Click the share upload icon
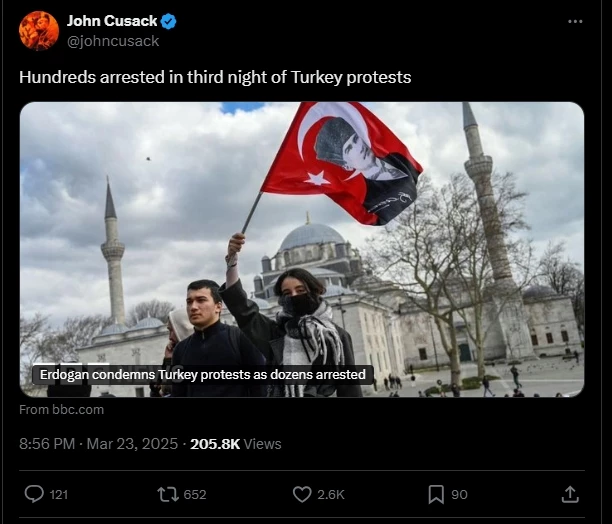This screenshot has height=524, width=612. (570, 494)
